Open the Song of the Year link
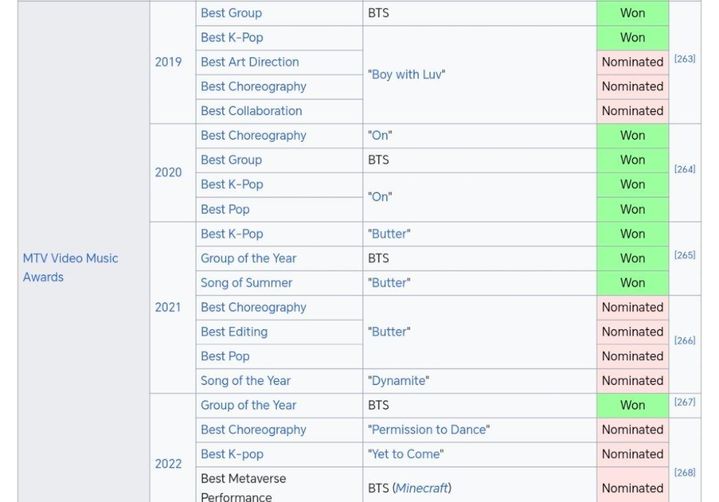 [245, 381]
